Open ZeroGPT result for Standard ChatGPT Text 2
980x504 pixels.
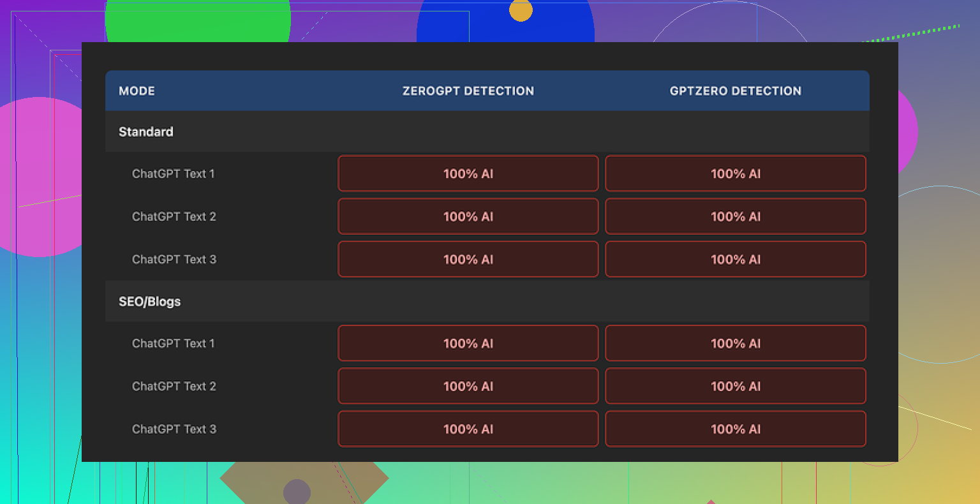coord(468,216)
